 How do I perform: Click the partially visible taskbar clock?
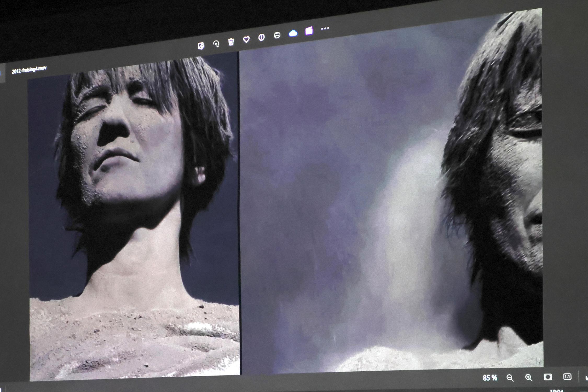[x=556, y=390]
